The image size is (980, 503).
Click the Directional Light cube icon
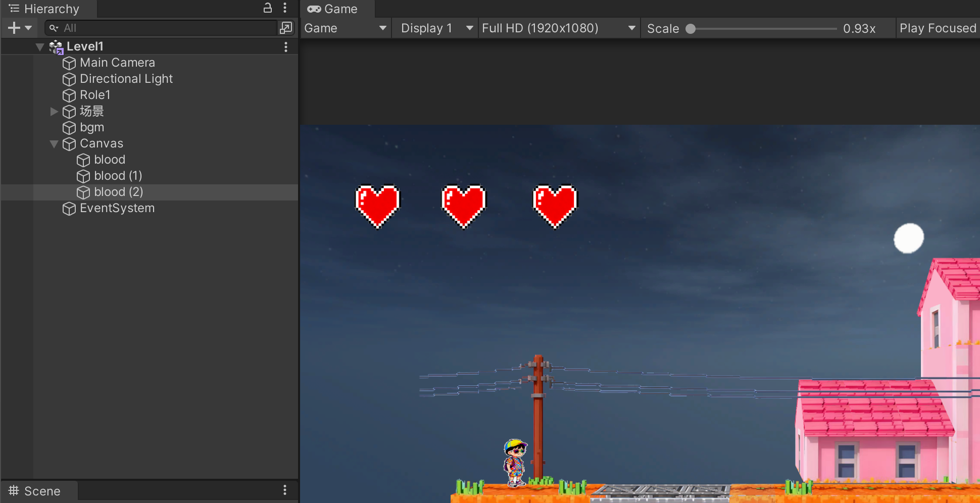(x=69, y=79)
